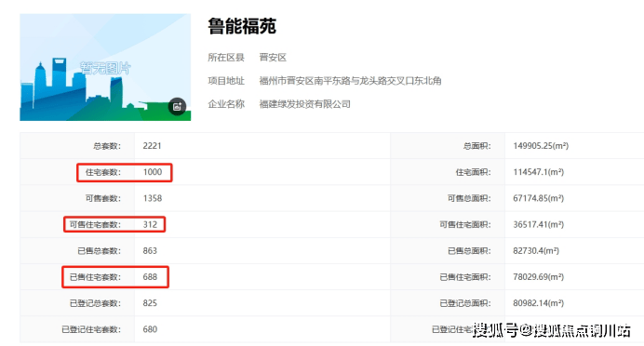
Task: Click the 可售套数 value 1358
Action: click(x=153, y=198)
